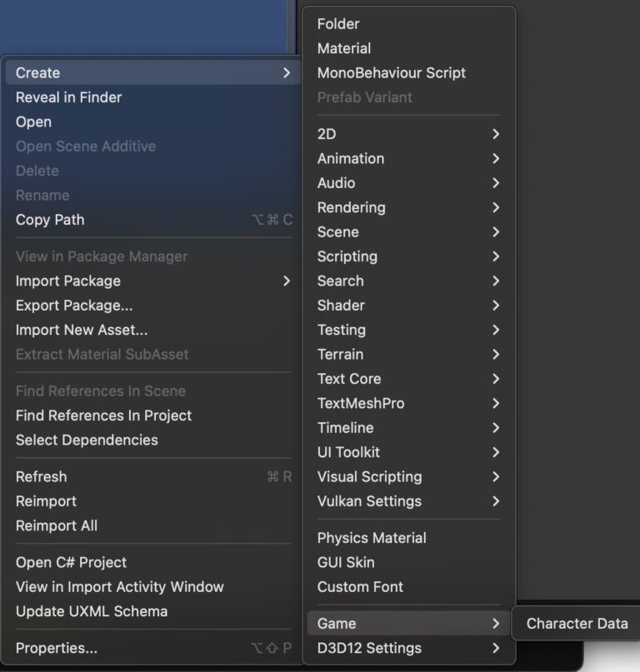640x672 pixels.
Task: Open the Game submenu
Action: 334,623
